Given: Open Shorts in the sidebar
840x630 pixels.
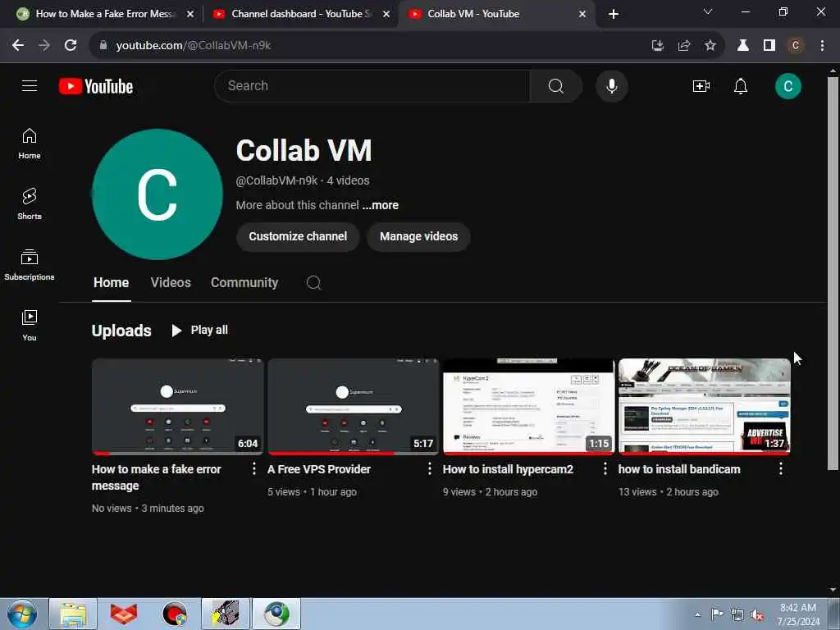Looking at the screenshot, I should coord(30,204).
